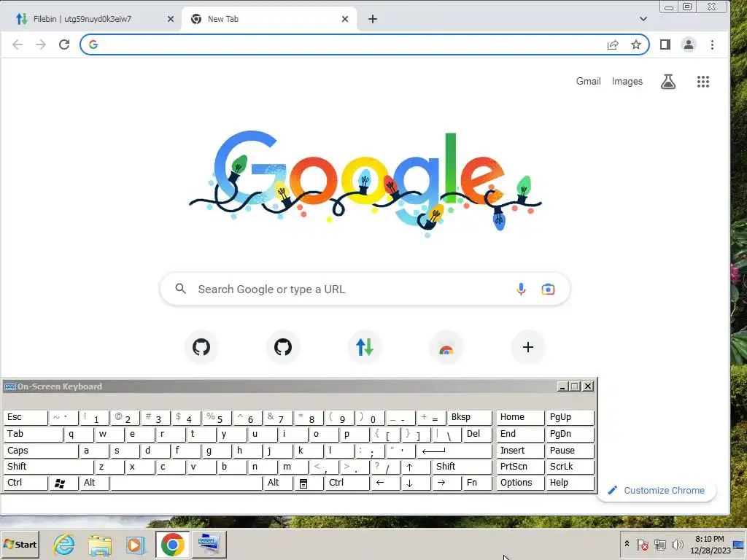
Task: Expand the tab search dropdown
Action: coord(643,19)
